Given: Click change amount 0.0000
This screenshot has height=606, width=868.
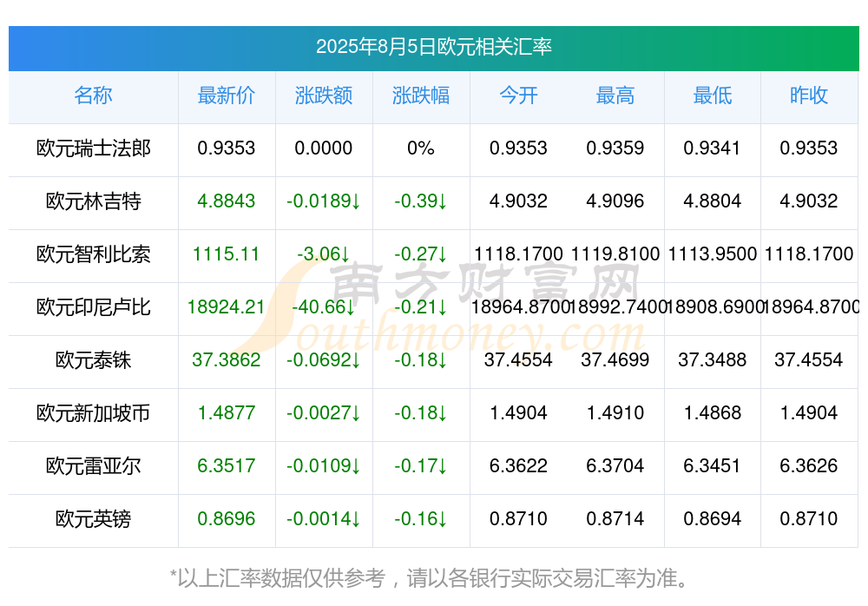Looking at the screenshot, I should pos(323,148).
